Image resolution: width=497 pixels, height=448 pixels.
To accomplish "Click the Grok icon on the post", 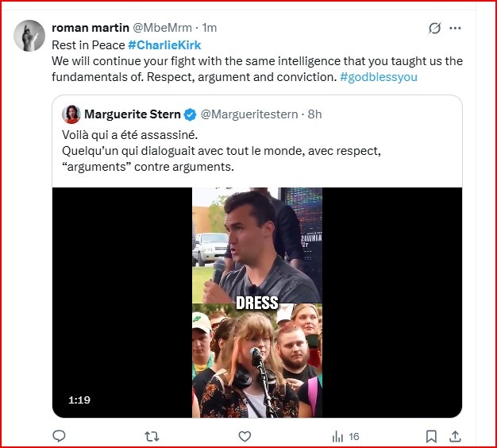I will [434, 29].
